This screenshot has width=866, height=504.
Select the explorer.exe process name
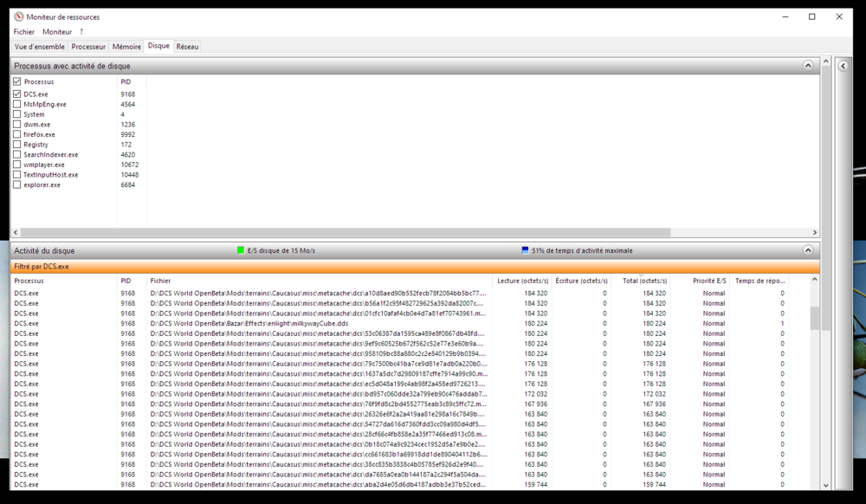pyautogui.click(x=42, y=185)
